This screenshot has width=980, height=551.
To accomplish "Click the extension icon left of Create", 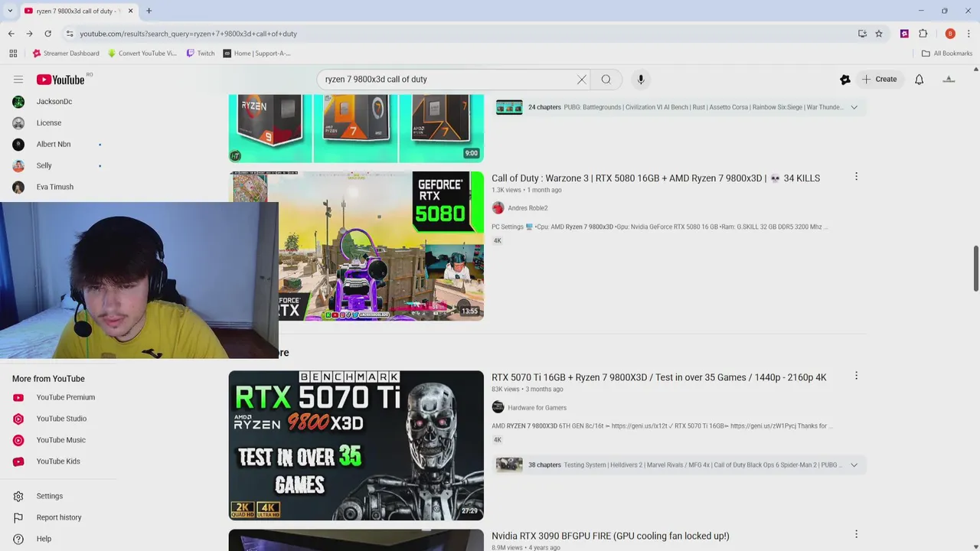I will 845,80.
